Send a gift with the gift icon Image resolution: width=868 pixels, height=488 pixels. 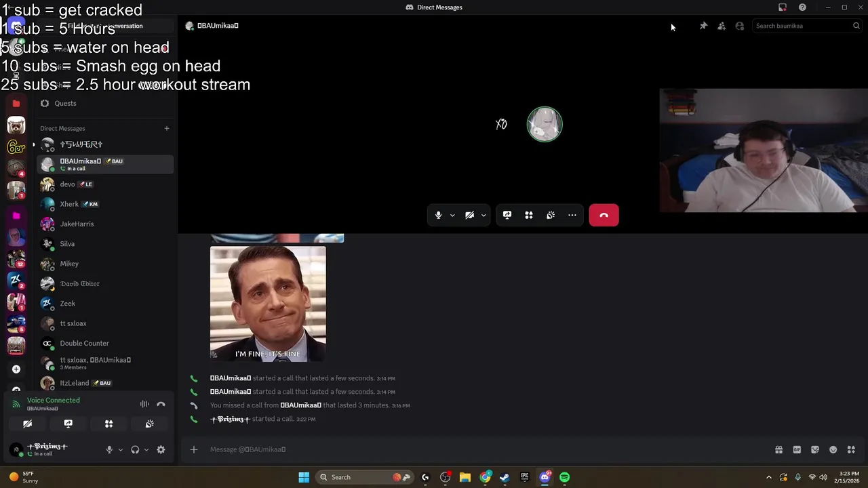pyautogui.click(x=778, y=449)
